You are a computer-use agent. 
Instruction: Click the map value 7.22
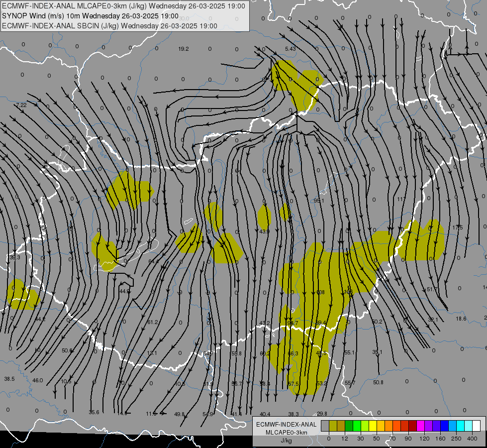(21, 105)
